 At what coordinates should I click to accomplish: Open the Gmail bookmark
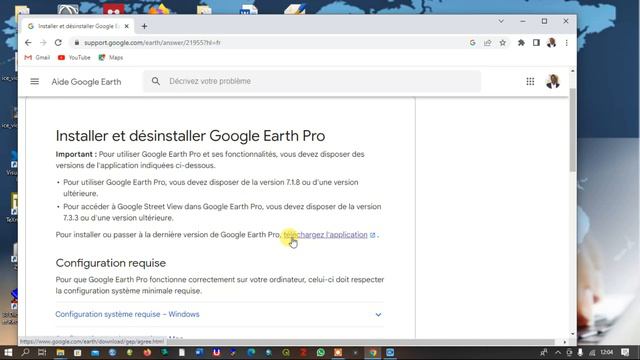point(37,58)
